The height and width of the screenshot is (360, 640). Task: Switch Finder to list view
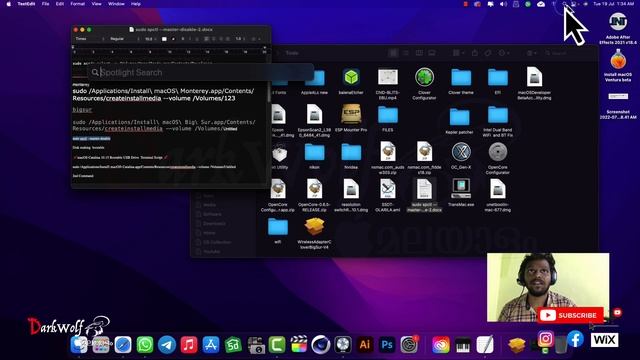coord(406,53)
